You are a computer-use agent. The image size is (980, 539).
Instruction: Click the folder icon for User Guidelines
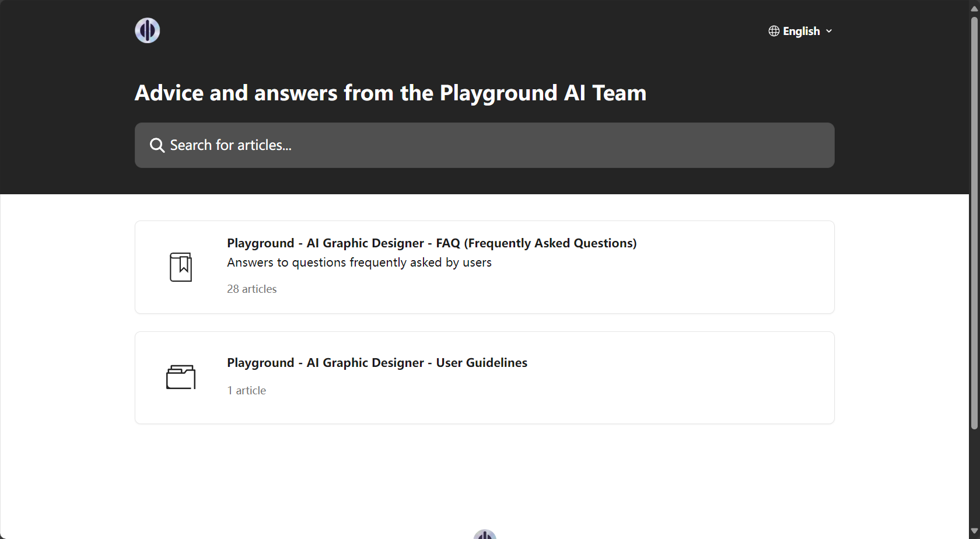point(181,377)
